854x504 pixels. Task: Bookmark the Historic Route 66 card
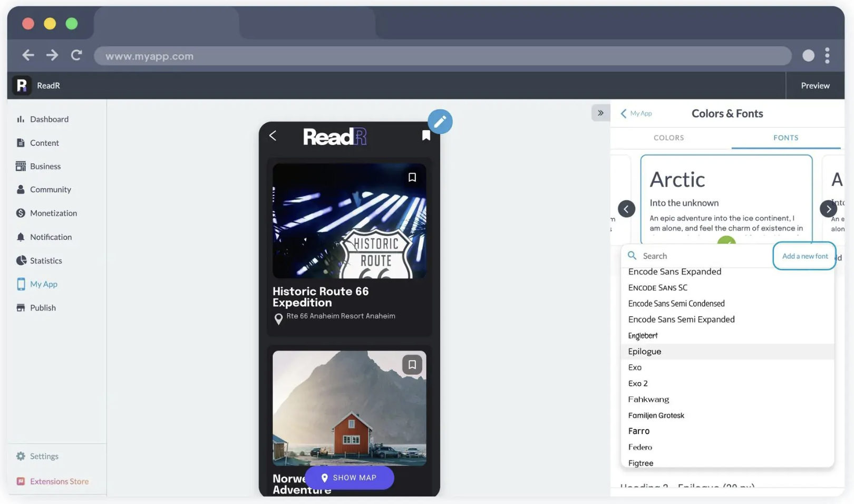click(412, 178)
